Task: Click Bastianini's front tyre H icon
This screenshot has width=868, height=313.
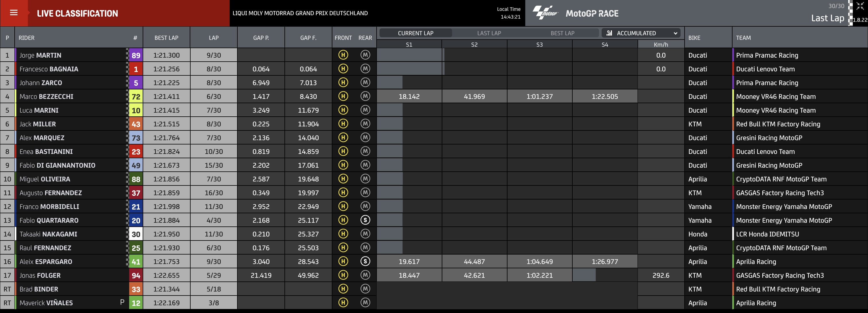Action: point(343,151)
